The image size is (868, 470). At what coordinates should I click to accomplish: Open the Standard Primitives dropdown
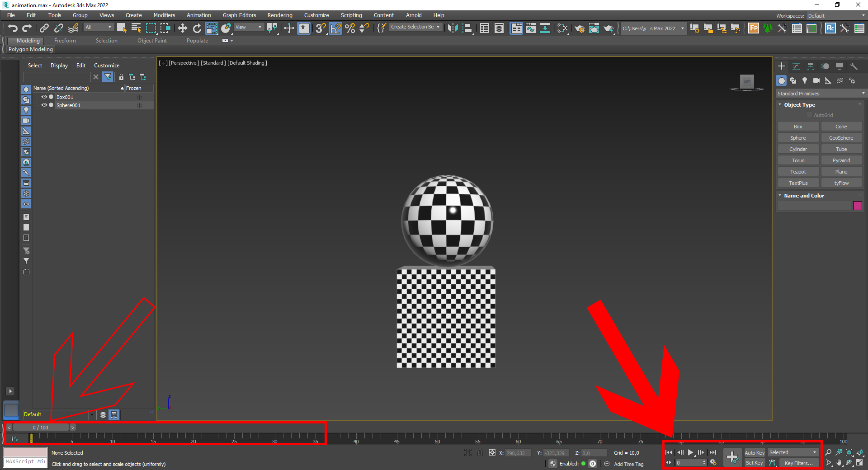coord(821,94)
